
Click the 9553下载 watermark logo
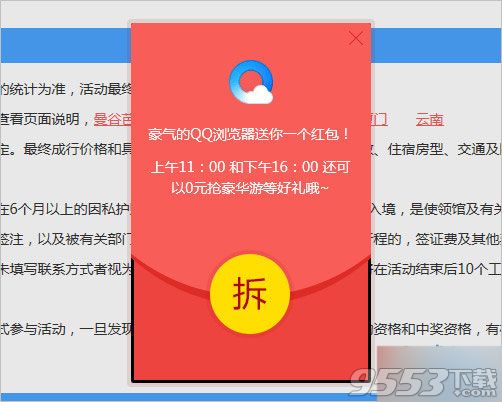[423, 382]
